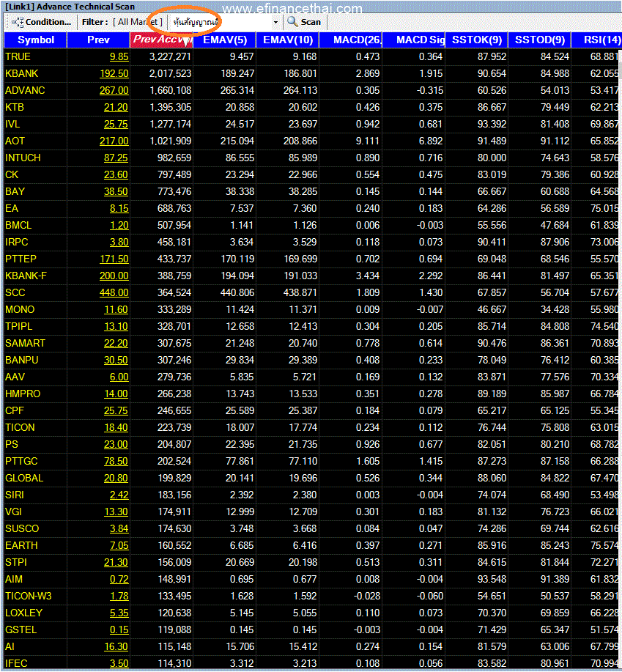Click the All Market filter label

[138, 22]
